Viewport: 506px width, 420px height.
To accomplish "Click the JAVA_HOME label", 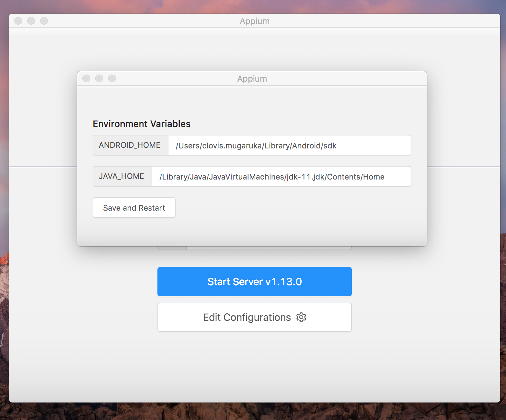I will coord(122,176).
